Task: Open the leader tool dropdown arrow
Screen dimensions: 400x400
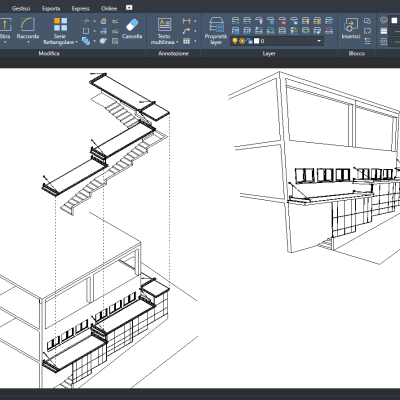Action: [x=195, y=31]
